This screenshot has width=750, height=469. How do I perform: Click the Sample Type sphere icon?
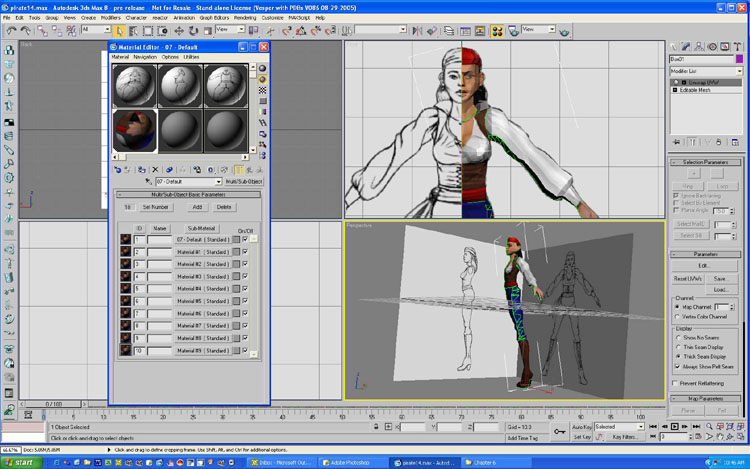tap(262, 68)
